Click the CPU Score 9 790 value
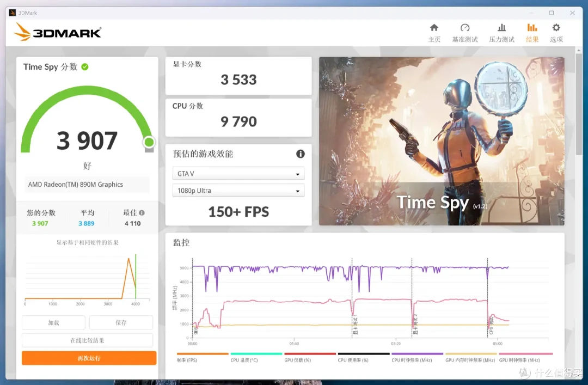The height and width of the screenshot is (385, 588). tap(238, 121)
